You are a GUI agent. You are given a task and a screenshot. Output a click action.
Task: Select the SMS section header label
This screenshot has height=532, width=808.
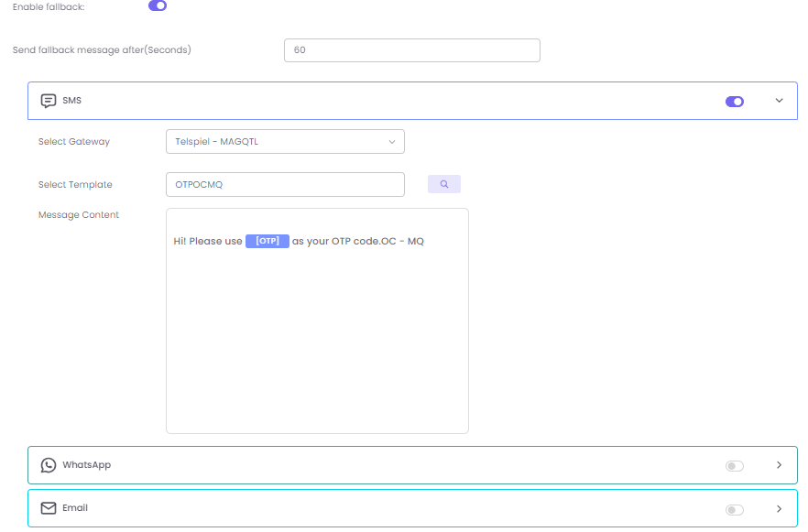click(x=72, y=101)
